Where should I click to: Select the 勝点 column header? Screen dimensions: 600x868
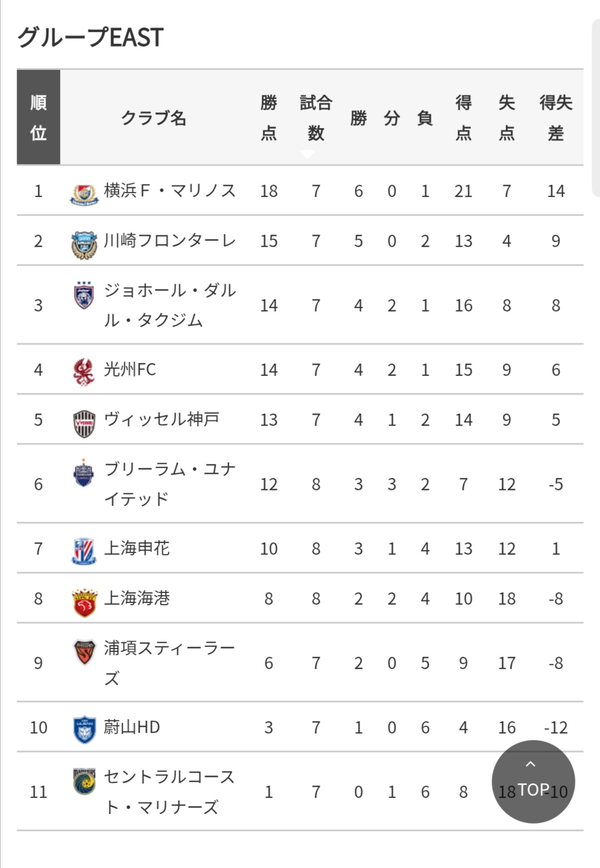point(269,118)
